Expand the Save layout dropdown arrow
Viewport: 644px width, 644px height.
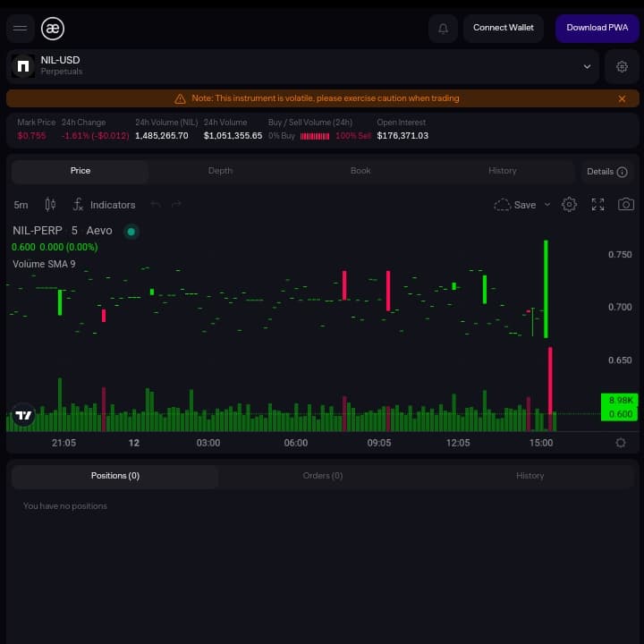coord(547,205)
